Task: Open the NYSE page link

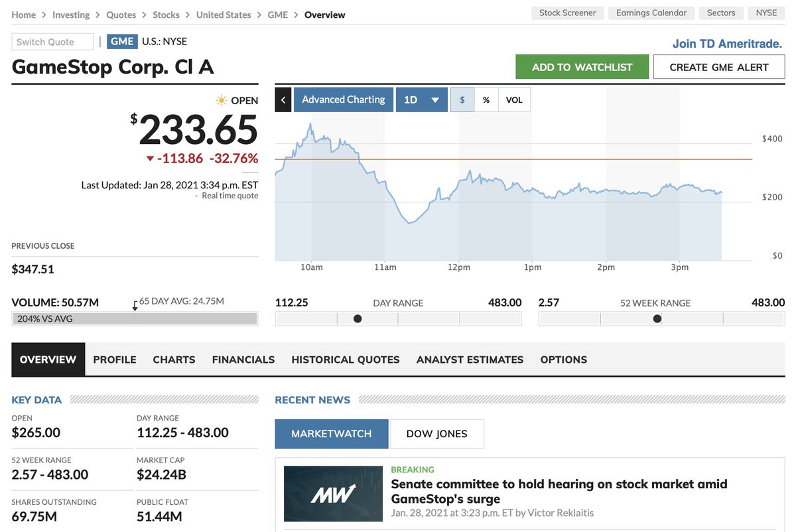Action: click(x=767, y=13)
